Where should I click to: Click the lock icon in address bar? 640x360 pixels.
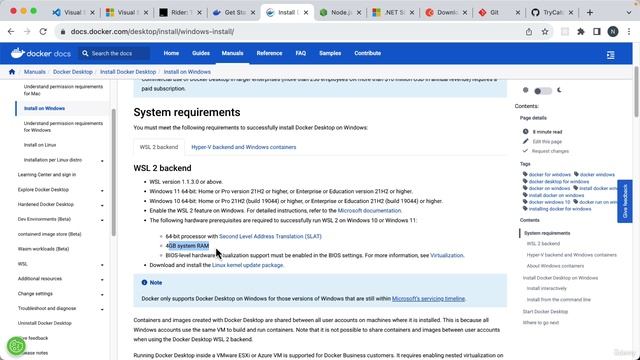click(62, 31)
